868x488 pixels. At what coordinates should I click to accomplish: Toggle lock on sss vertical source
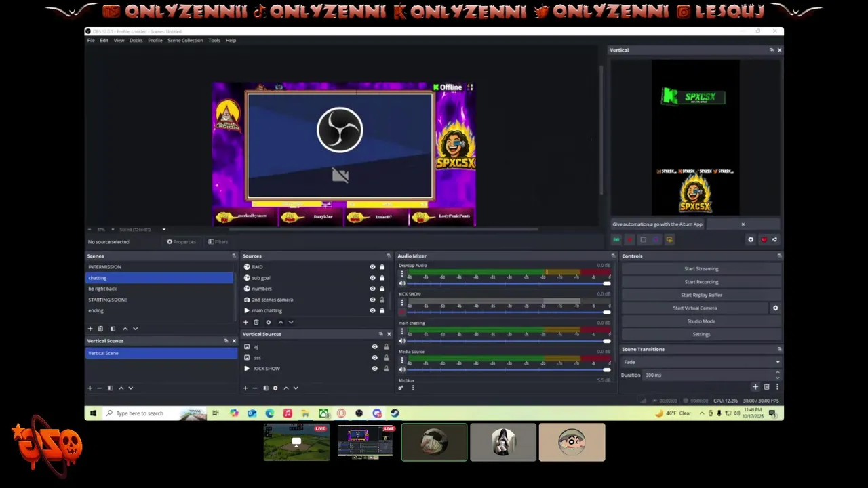pos(387,358)
